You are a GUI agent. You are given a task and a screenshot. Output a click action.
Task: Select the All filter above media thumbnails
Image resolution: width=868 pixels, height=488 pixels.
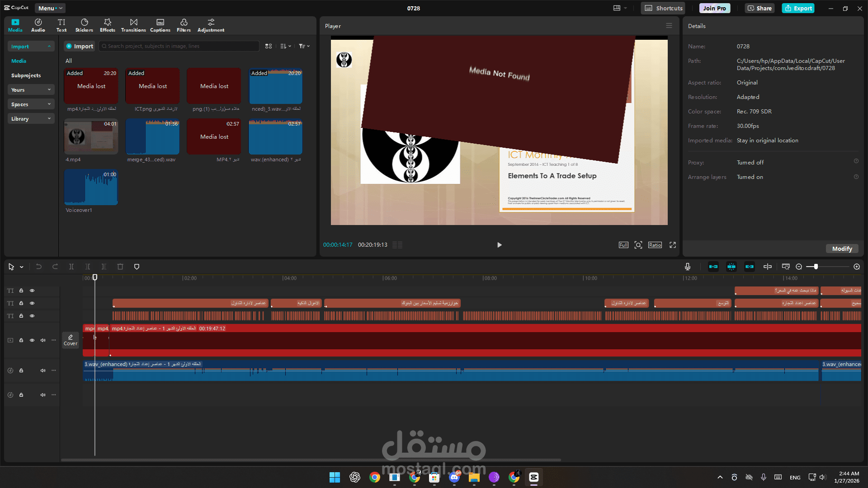click(69, 61)
